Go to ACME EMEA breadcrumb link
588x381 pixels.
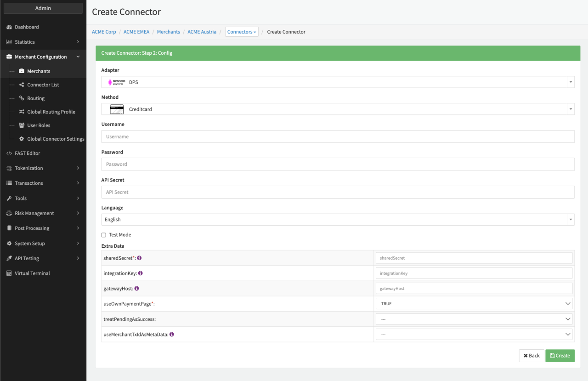(x=136, y=32)
